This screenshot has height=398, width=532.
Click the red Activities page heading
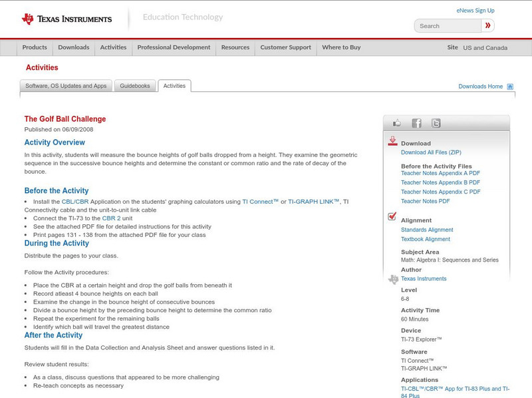[x=42, y=68]
